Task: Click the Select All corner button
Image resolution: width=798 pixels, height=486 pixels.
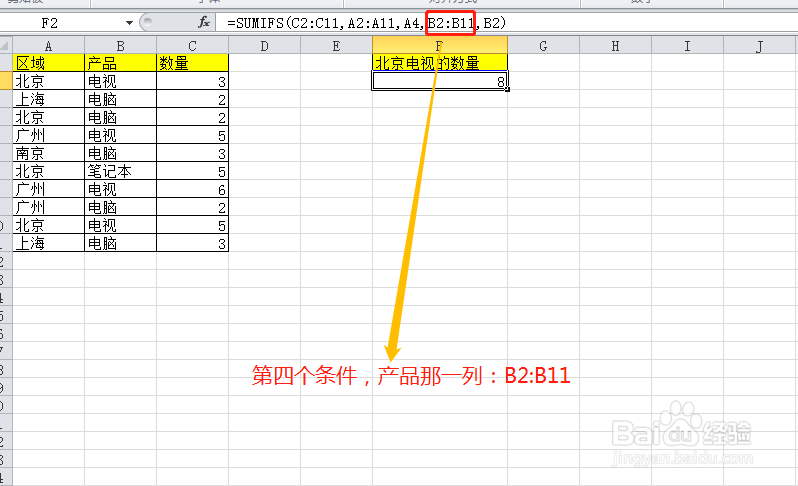Action: (x=6, y=46)
